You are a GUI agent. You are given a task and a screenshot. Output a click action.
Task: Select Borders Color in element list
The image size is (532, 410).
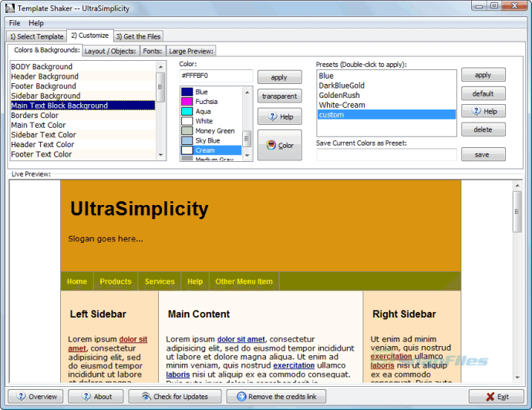(82, 116)
